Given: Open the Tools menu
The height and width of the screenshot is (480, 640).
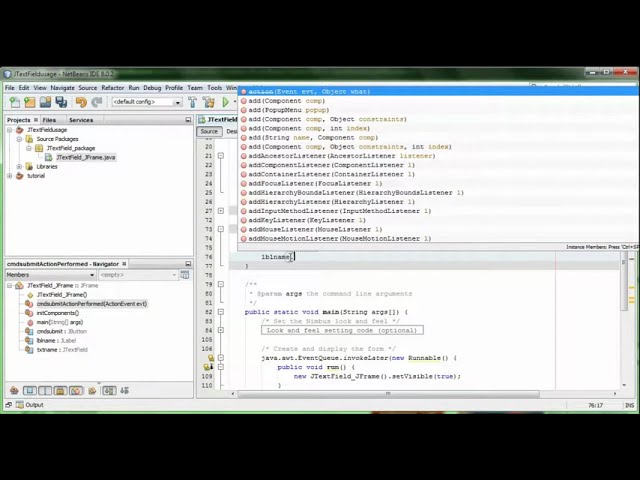Looking at the screenshot, I should (x=214, y=88).
